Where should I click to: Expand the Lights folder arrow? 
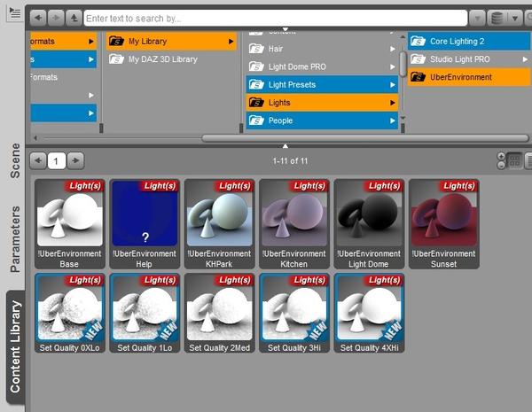coord(393,103)
